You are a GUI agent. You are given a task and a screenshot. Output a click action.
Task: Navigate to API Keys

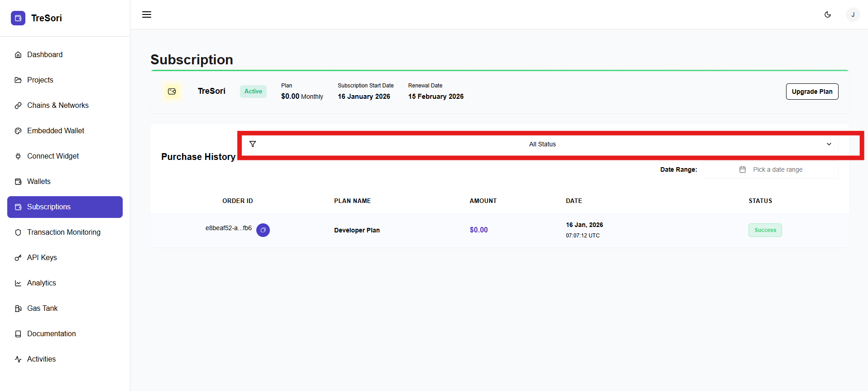coord(42,257)
